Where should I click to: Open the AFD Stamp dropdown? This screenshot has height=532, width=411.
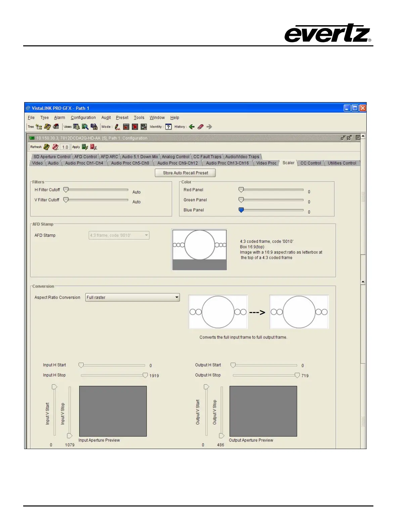point(146,235)
